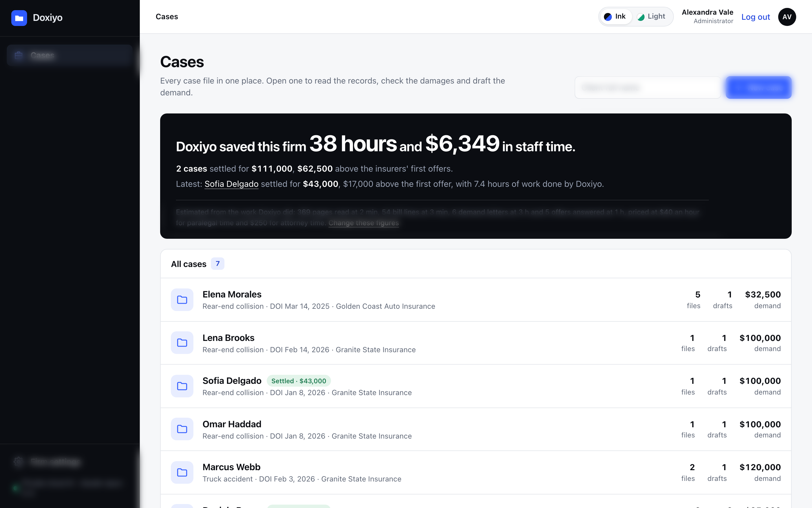The height and width of the screenshot is (508, 812).
Task: Click the Firm settings gear icon
Action: [x=18, y=462]
